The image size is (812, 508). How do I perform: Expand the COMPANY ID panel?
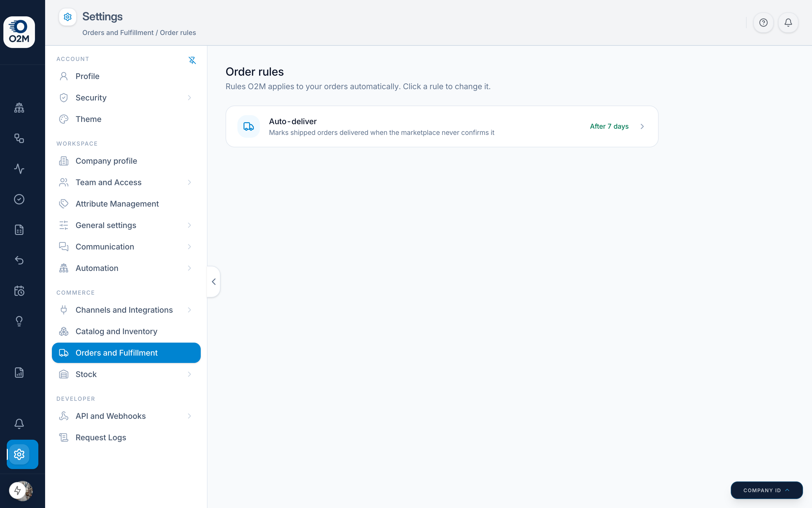[767, 490]
